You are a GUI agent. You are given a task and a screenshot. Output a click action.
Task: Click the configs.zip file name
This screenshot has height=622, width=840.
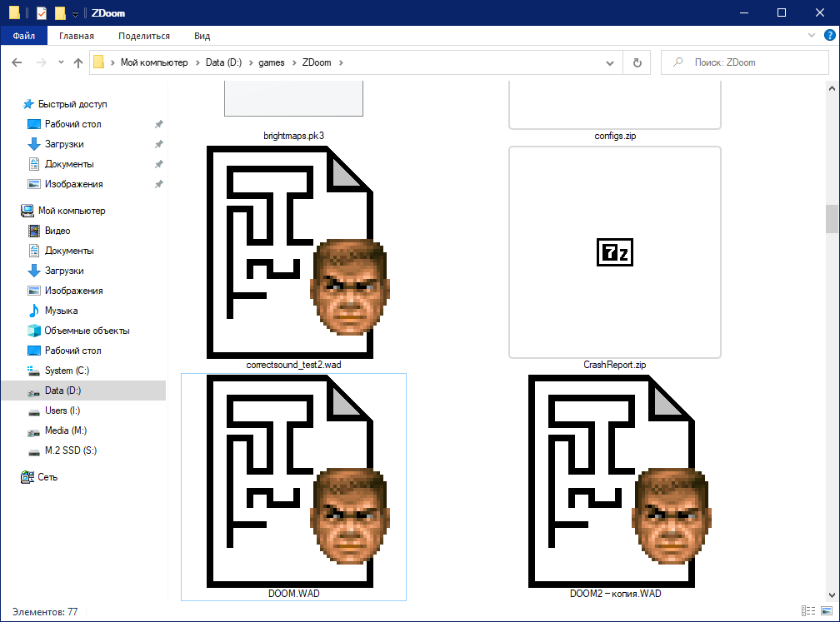point(615,136)
